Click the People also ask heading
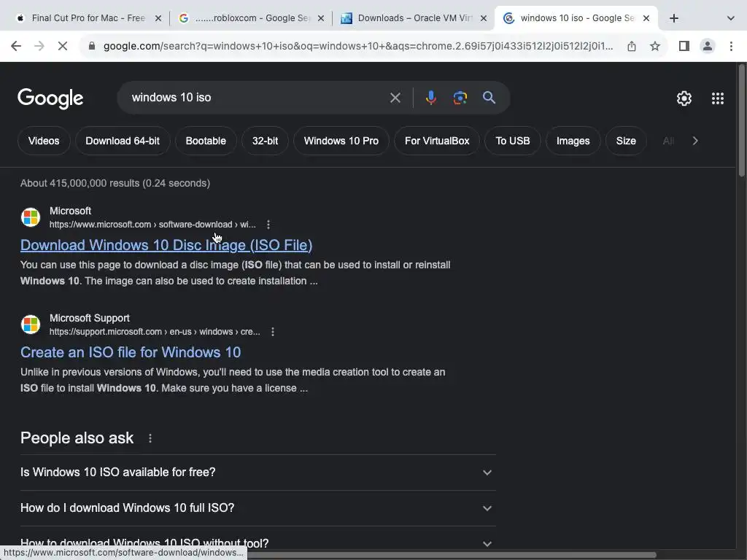747x560 pixels. pos(77,438)
